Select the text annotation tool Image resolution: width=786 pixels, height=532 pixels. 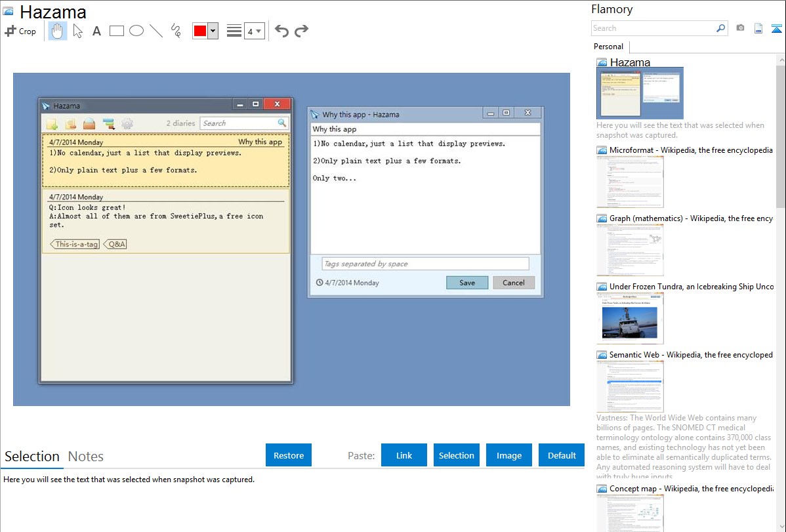click(x=96, y=31)
